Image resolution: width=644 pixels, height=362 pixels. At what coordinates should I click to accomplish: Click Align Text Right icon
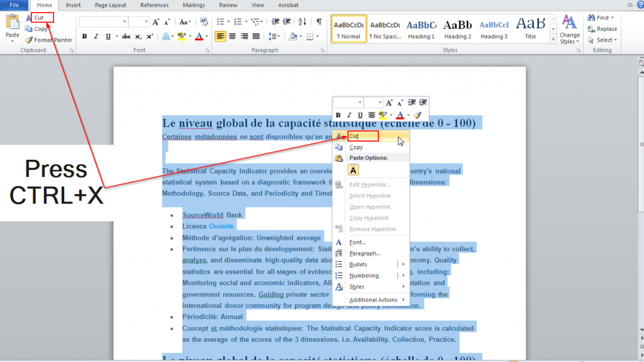click(x=245, y=37)
